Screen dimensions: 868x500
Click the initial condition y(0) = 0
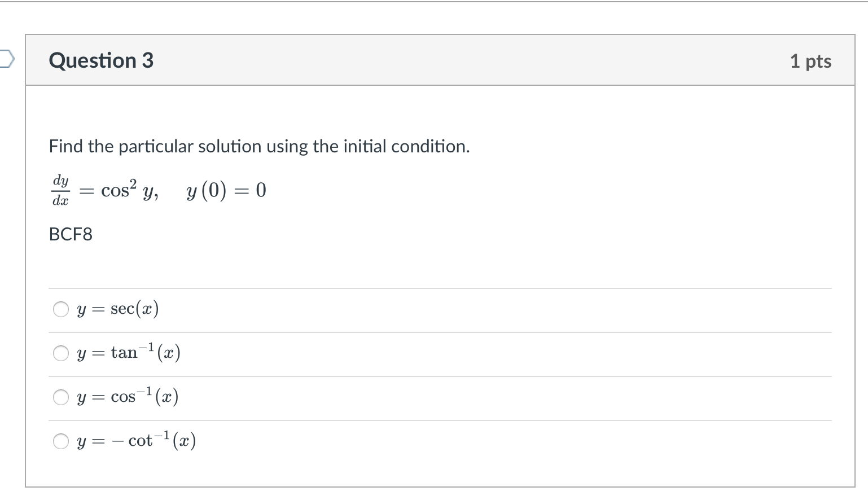coord(225,190)
